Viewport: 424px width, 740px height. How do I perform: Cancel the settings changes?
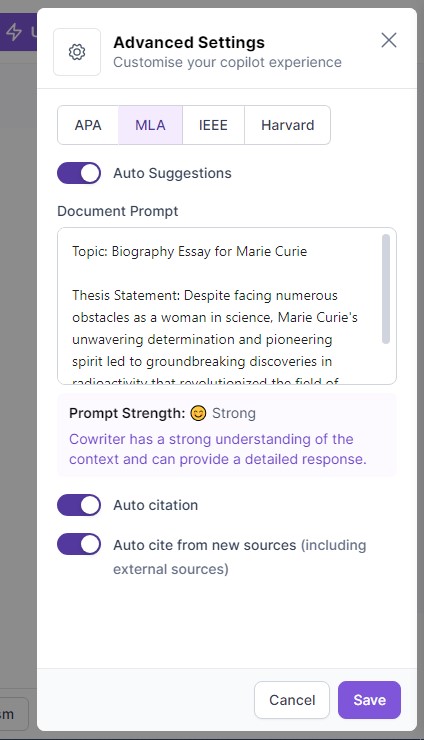click(292, 700)
